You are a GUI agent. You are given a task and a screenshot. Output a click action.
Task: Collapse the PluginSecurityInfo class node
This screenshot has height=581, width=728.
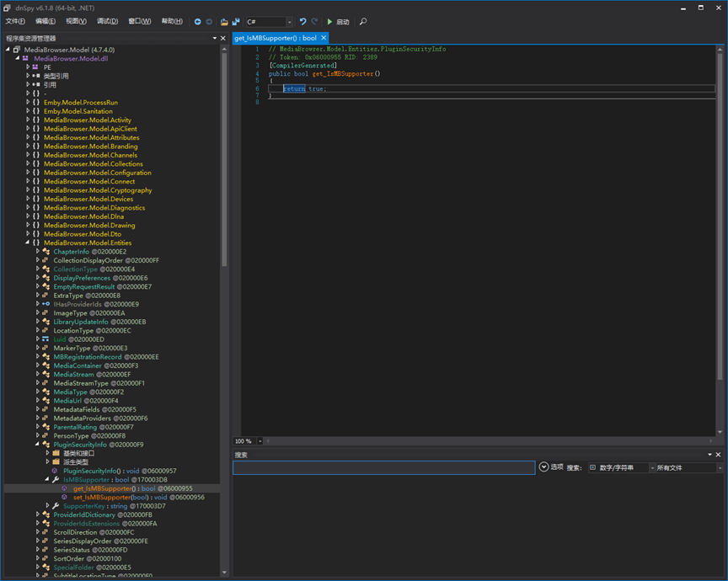point(37,444)
